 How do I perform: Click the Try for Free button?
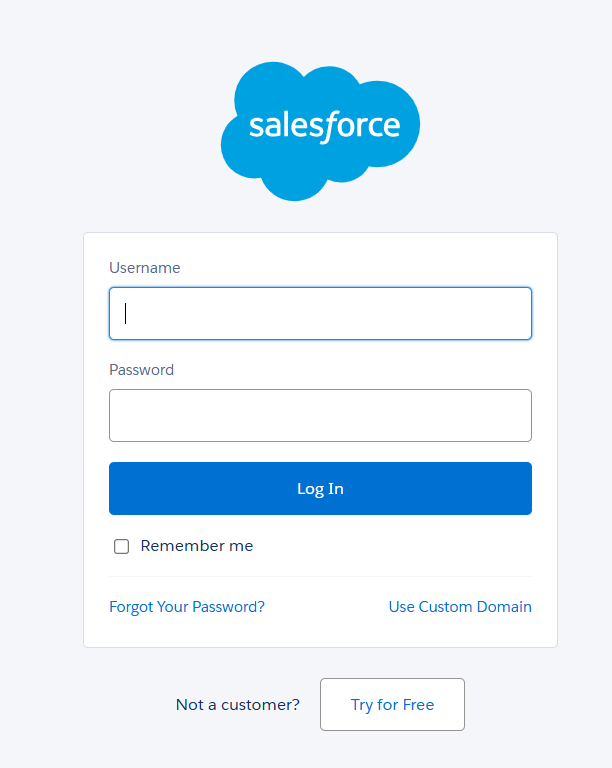392,705
